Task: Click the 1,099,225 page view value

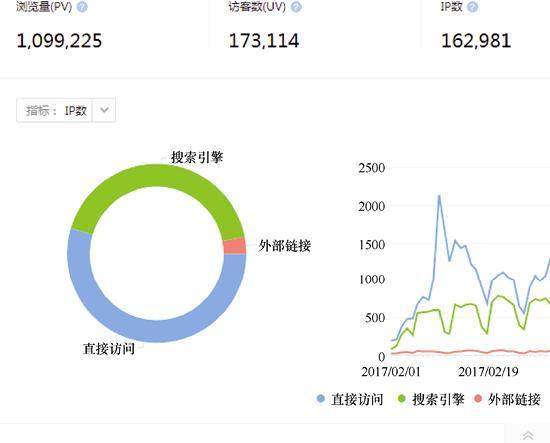Action: (x=59, y=41)
